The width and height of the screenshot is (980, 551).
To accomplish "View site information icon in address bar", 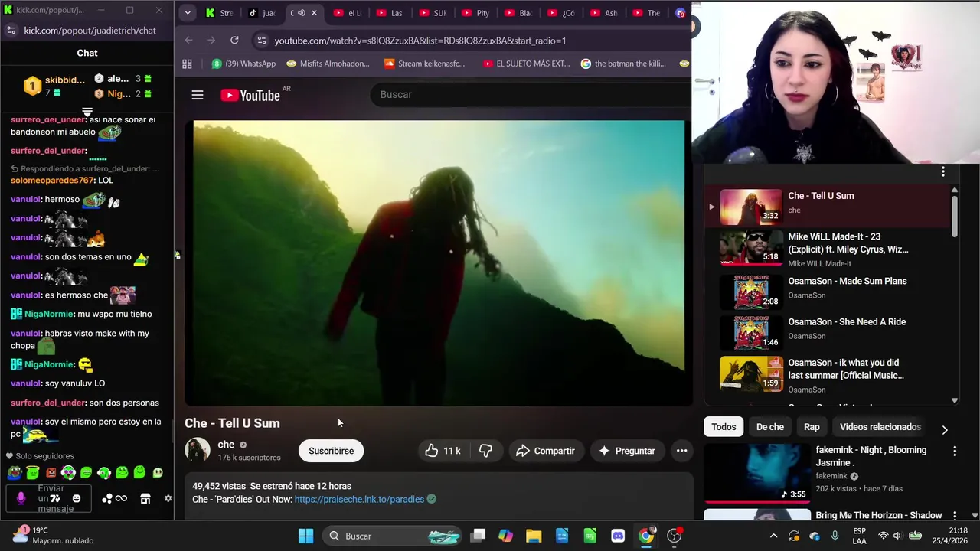I will point(261,41).
